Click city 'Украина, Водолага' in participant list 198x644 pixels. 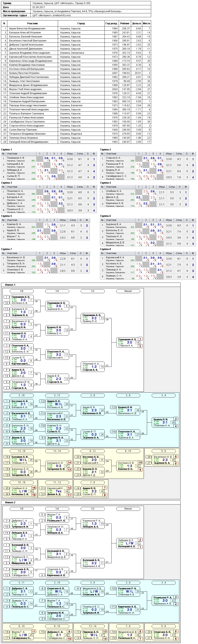pos(71,134)
